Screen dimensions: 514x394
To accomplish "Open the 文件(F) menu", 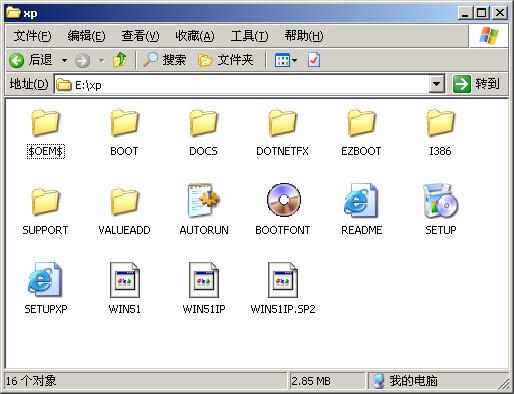I will (32, 36).
